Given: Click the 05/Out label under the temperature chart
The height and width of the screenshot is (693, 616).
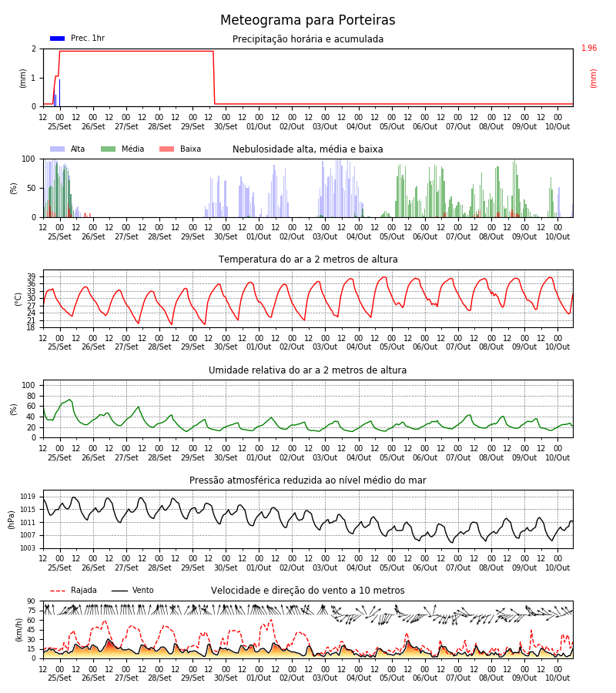Looking at the screenshot, I should tap(392, 347).
